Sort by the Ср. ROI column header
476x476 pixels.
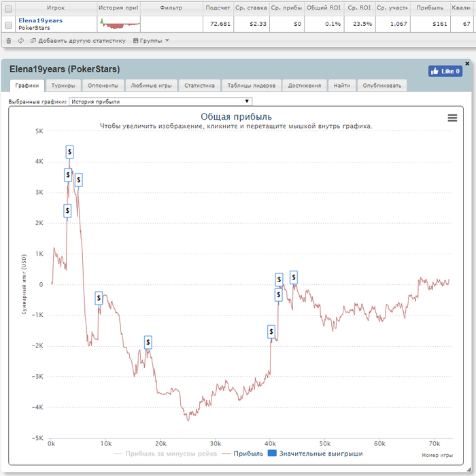coord(360,8)
